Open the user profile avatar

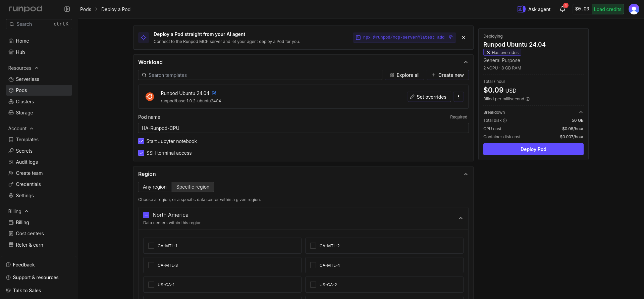[x=634, y=9]
